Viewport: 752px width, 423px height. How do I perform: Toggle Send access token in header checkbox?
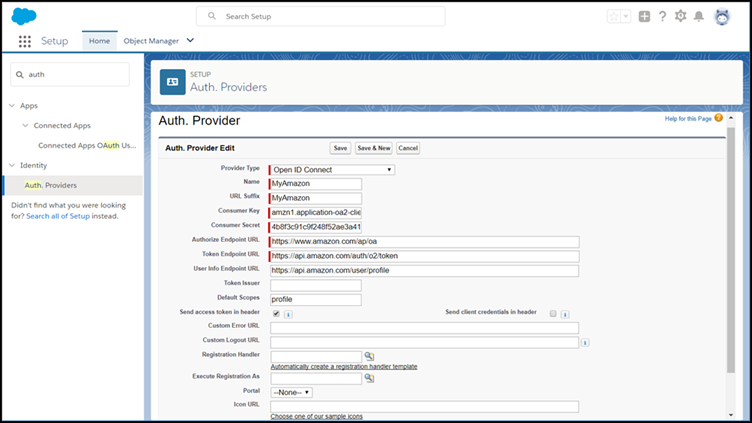point(276,314)
